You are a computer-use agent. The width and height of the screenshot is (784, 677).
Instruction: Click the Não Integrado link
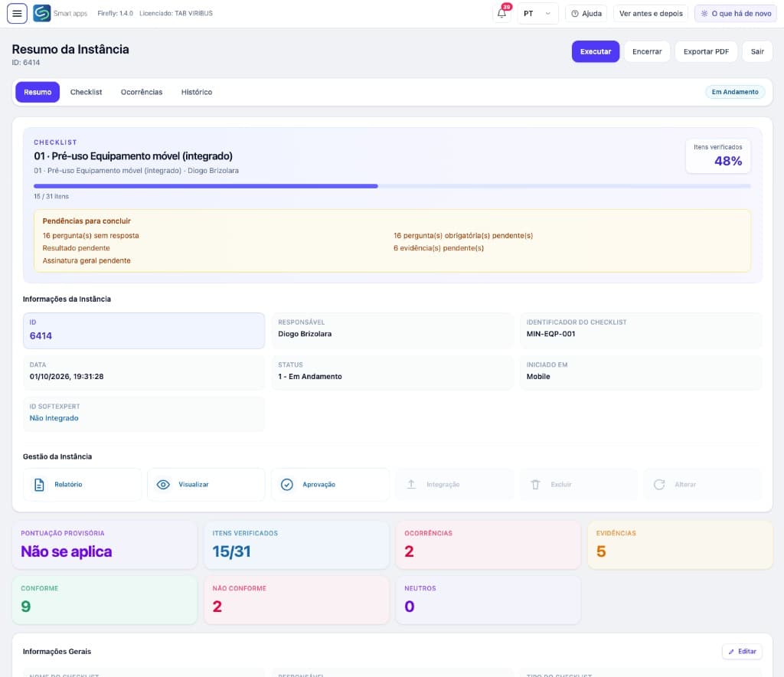click(54, 418)
